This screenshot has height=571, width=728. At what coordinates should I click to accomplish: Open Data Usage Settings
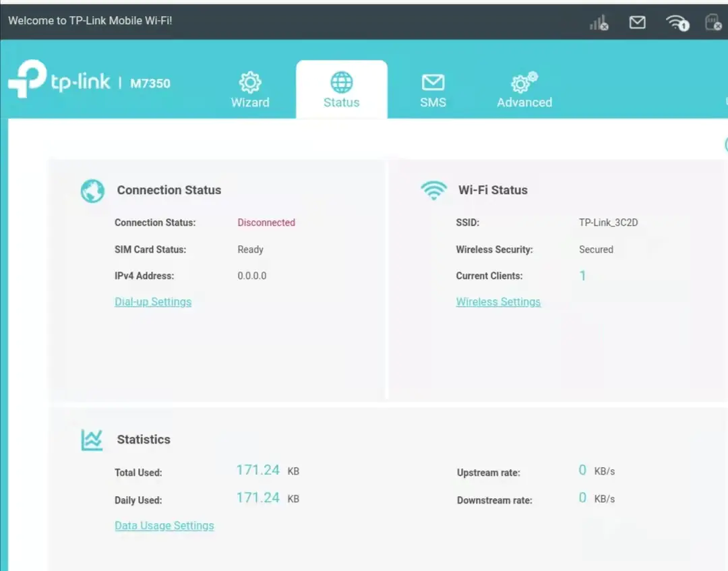click(x=164, y=525)
